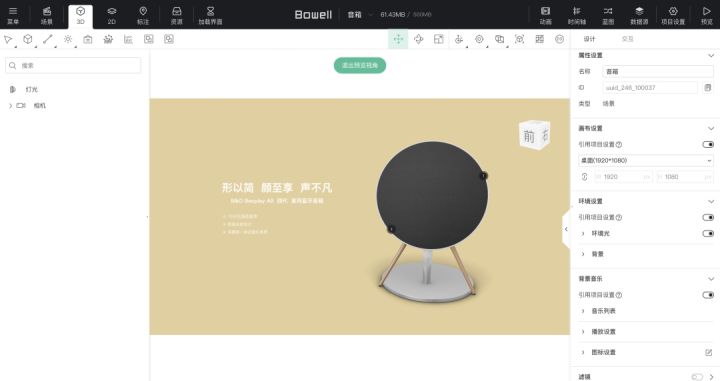
Task: Open the hamburger 菜单 menu
Action: pyautogui.click(x=13, y=15)
